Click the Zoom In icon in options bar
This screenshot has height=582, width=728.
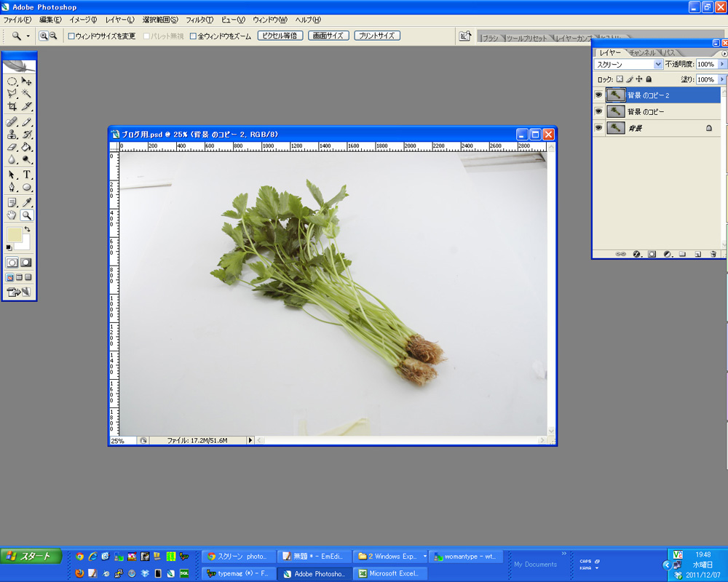tap(43, 36)
